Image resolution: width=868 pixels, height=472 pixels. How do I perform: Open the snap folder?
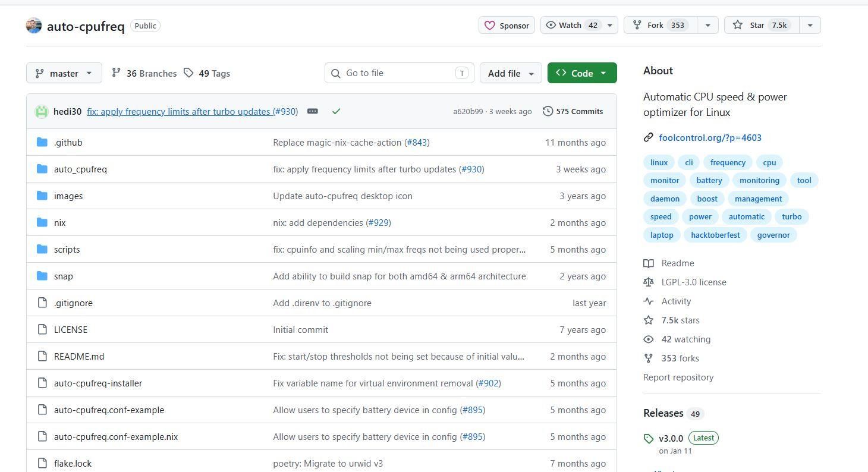coord(63,276)
